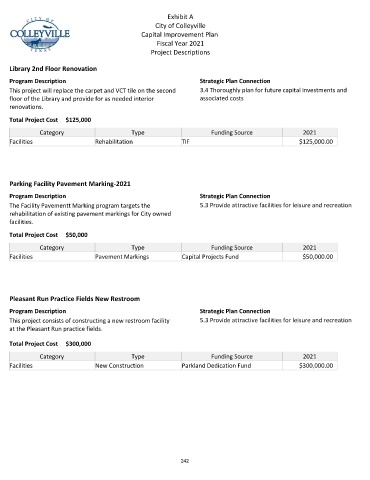The width and height of the screenshot is (370, 480).
Task: Click the $300,000.00 amount cell
Action: coord(310,366)
